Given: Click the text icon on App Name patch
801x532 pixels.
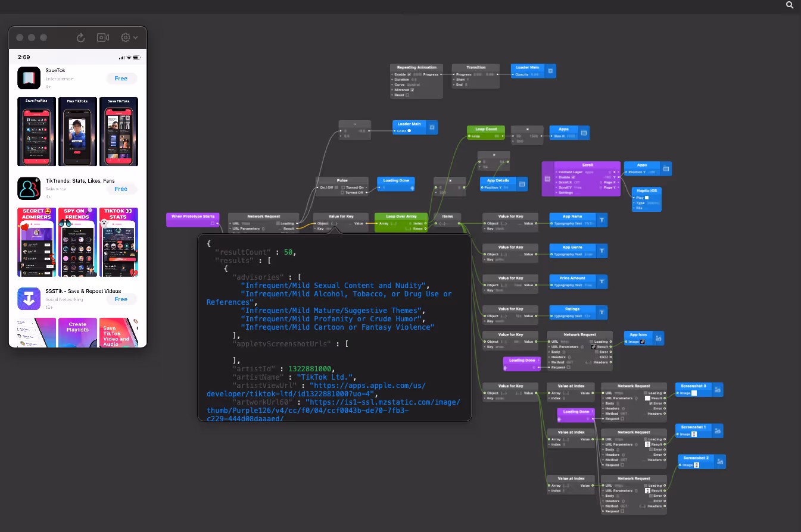Looking at the screenshot, I should tap(601, 220).
